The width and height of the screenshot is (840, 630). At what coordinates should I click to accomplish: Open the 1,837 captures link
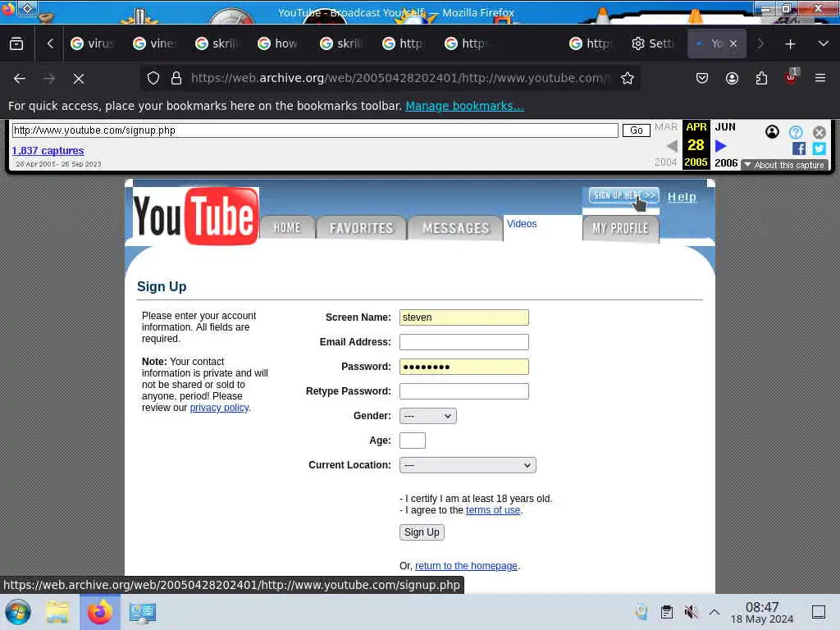48,151
